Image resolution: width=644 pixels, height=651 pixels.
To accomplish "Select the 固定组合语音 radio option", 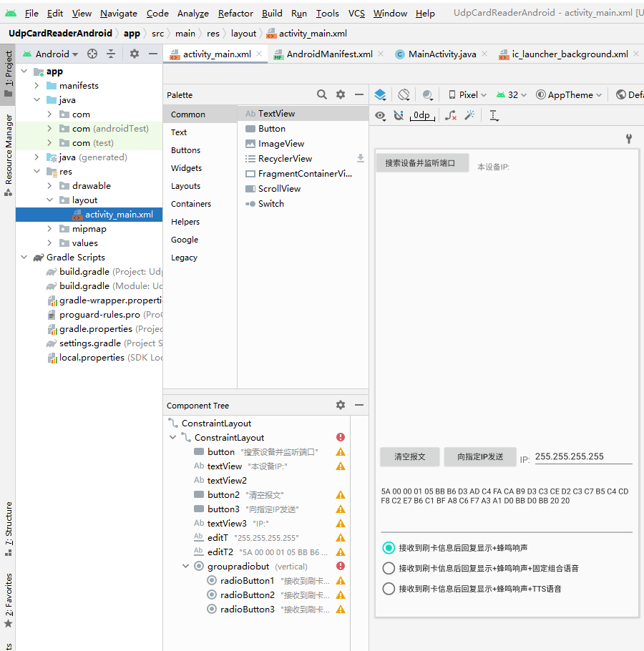I will tap(389, 567).
